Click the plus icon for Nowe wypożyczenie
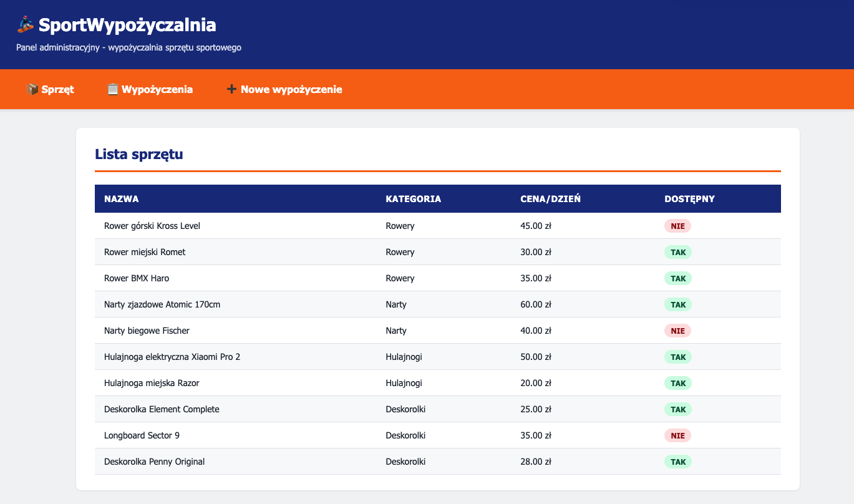The height and width of the screenshot is (504, 854). tap(231, 89)
